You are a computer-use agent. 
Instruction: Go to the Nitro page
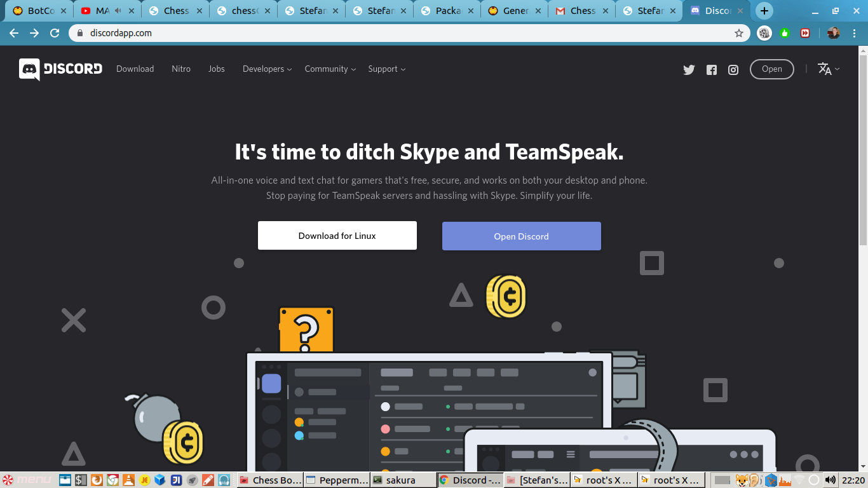(x=181, y=69)
